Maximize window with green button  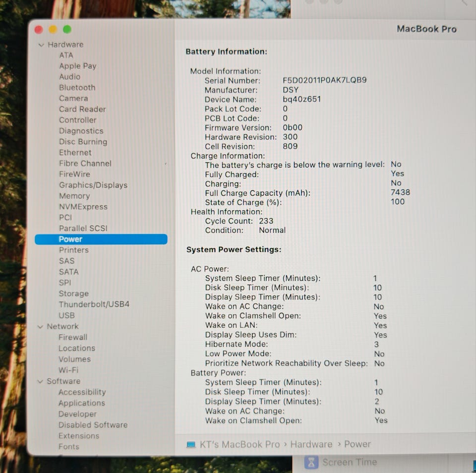tap(67, 29)
